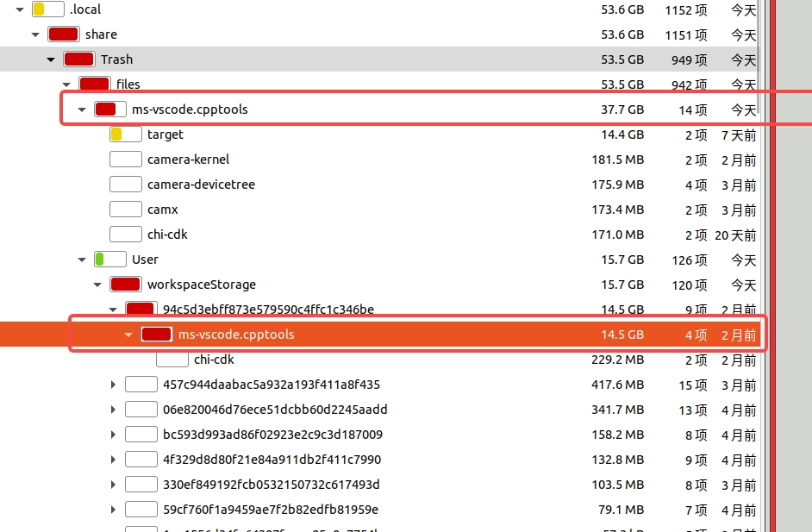812x532 pixels.
Task: Click the 120 项 item count of workspaceStorage
Action: (x=689, y=285)
